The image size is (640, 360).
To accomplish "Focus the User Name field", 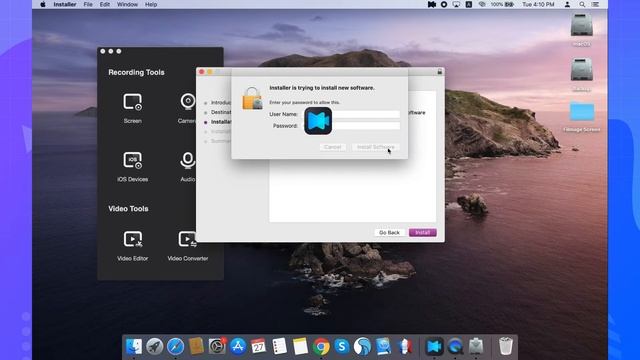I will click(x=351, y=114).
